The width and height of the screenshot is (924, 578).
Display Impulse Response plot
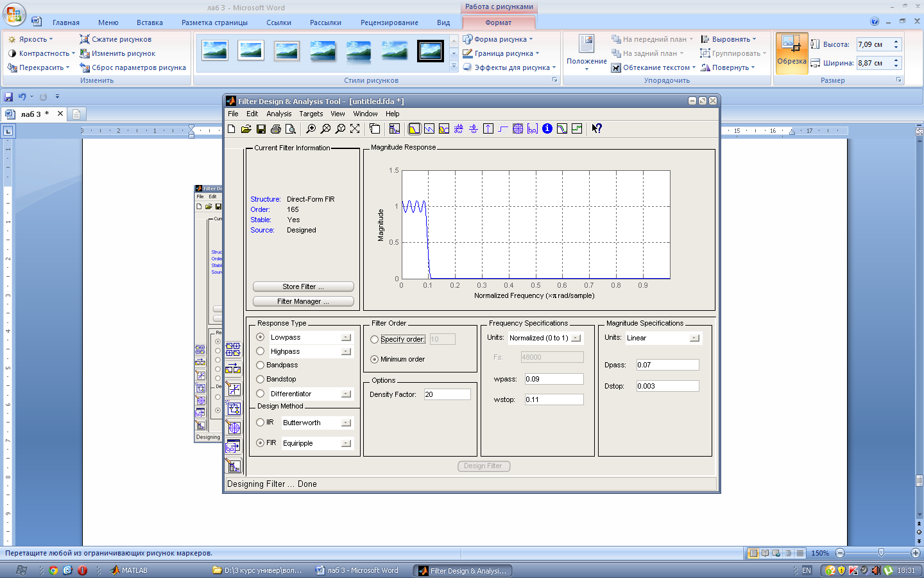(488, 129)
